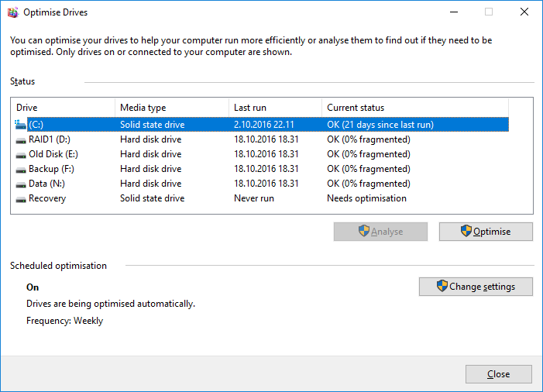Screen dimensions: 543x392
Task: Select the C: system drive icon
Action: click(20, 125)
